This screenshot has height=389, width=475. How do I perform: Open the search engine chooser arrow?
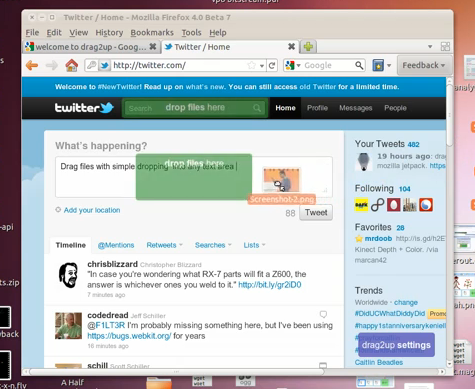point(298,65)
